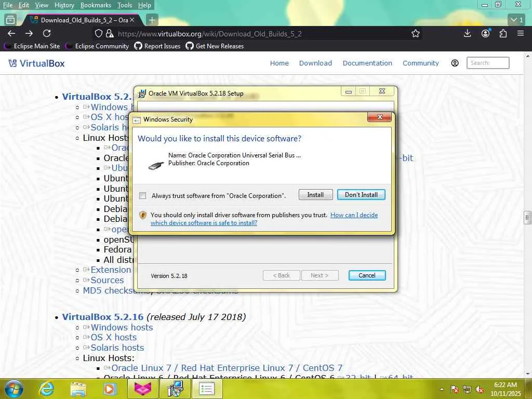Go to the Documentation nav link

point(367,63)
